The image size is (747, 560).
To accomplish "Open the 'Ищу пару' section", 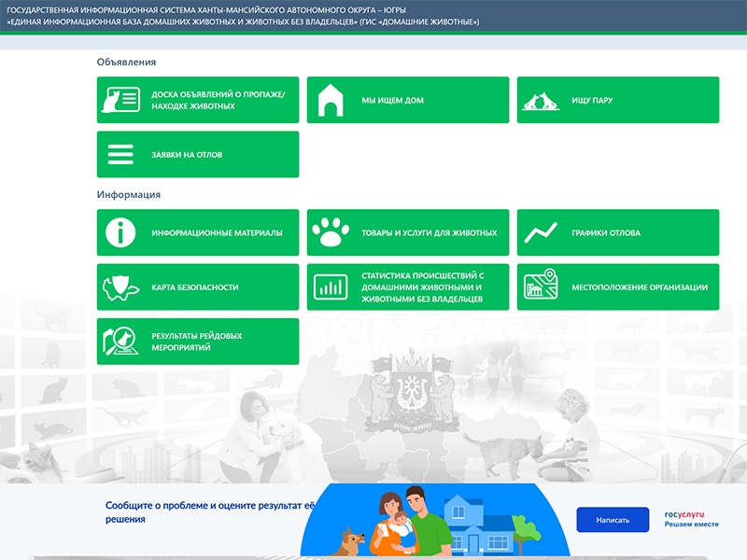I will coord(618,100).
